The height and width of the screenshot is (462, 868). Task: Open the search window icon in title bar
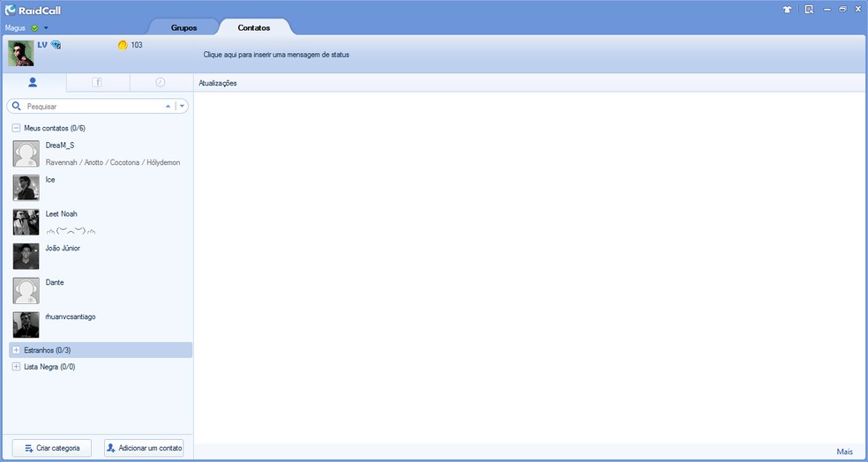click(809, 10)
